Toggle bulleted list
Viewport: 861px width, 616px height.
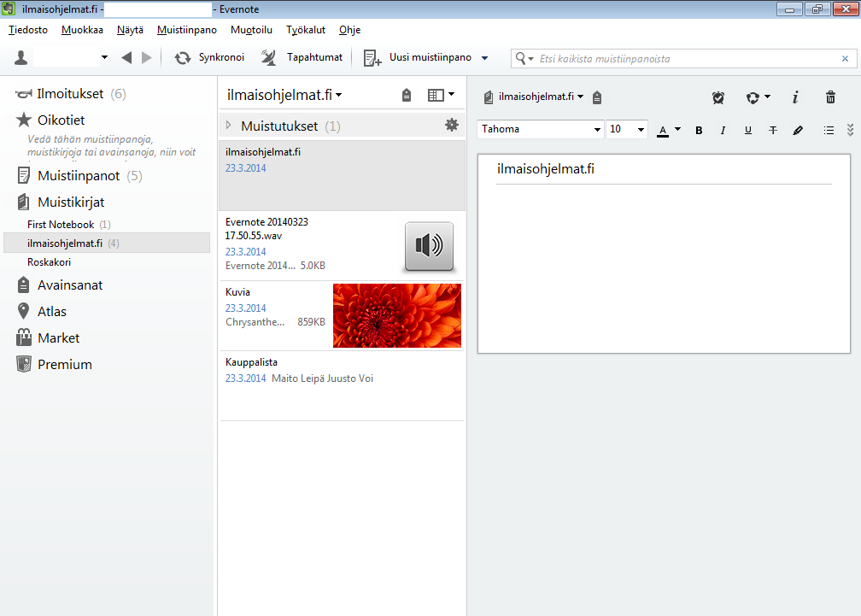pos(829,130)
